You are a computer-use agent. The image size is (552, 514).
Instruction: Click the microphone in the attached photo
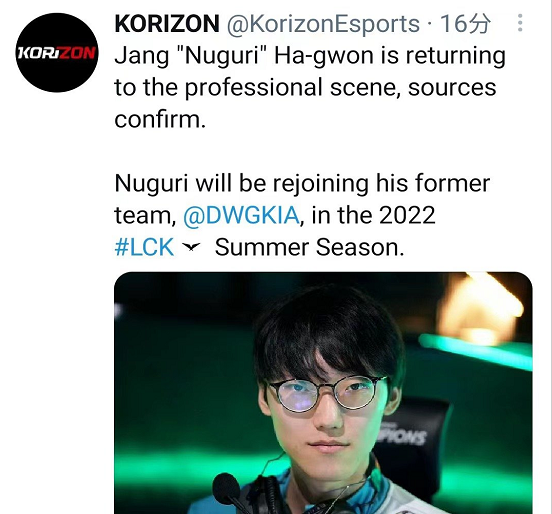229,491
